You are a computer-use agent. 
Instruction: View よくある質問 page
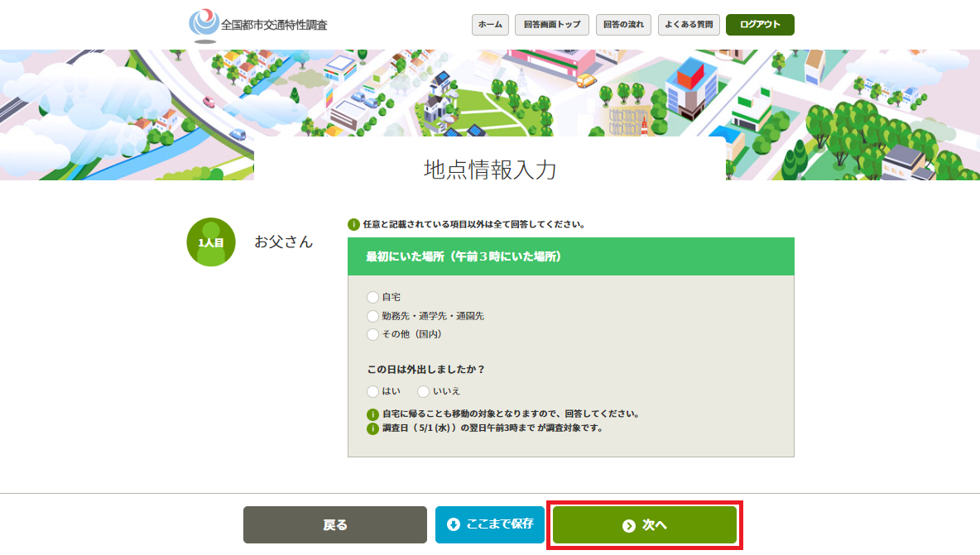tap(689, 25)
